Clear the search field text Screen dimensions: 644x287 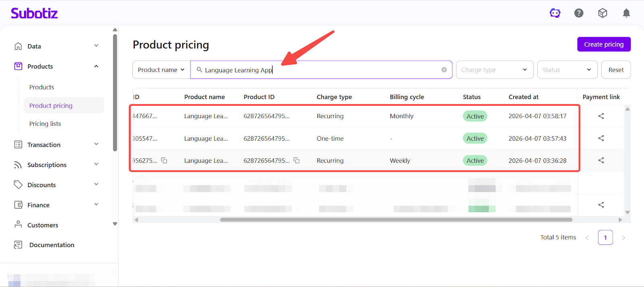click(444, 70)
